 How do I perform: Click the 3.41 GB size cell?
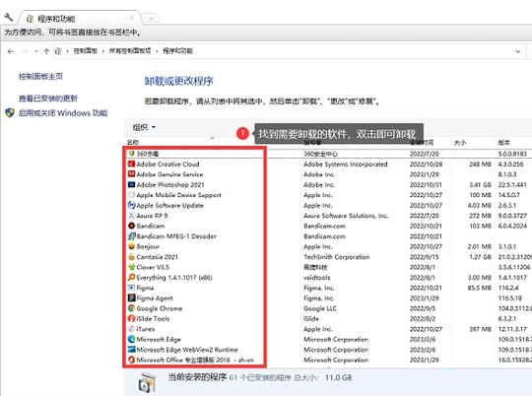click(x=480, y=185)
